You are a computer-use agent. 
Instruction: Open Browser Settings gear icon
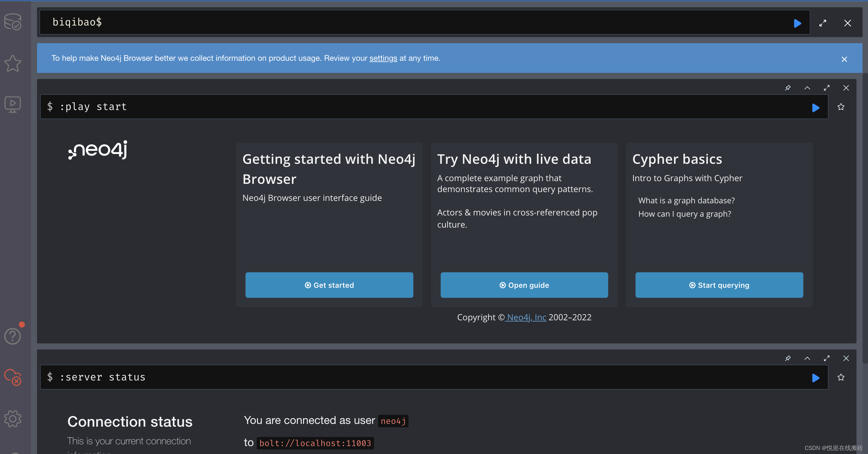13,418
